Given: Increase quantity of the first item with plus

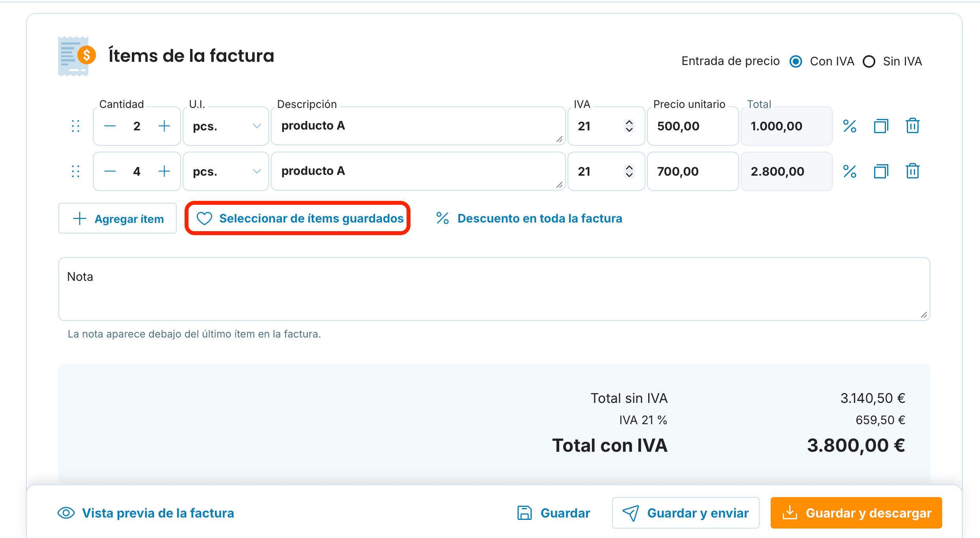Looking at the screenshot, I should coord(164,126).
